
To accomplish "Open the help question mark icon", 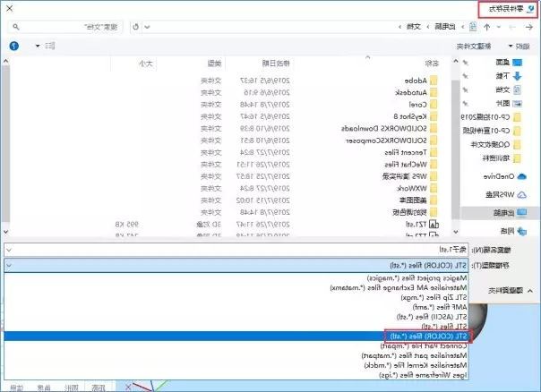I will click(14, 46).
